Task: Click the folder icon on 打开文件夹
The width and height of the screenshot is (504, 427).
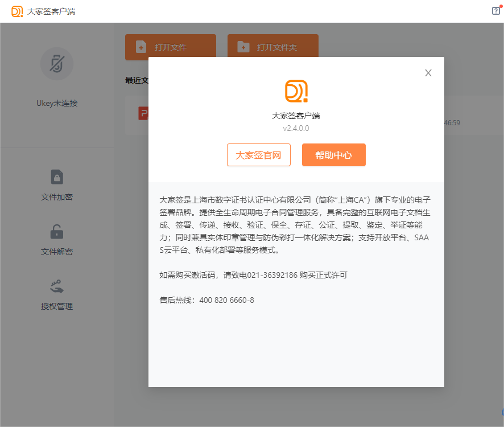Action: coord(243,47)
